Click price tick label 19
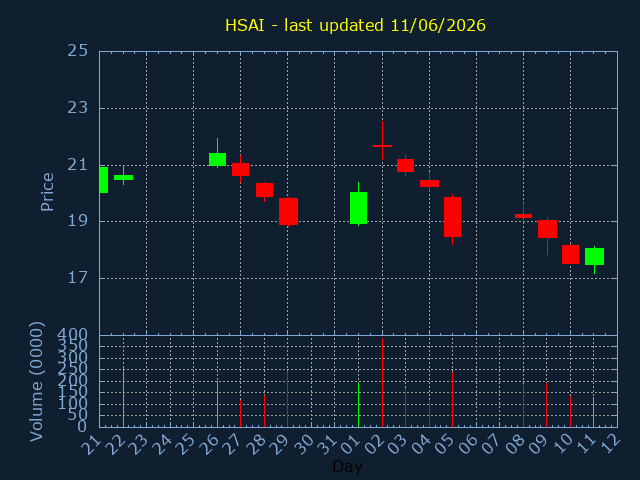The image size is (640, 480). tap(78, 221)
